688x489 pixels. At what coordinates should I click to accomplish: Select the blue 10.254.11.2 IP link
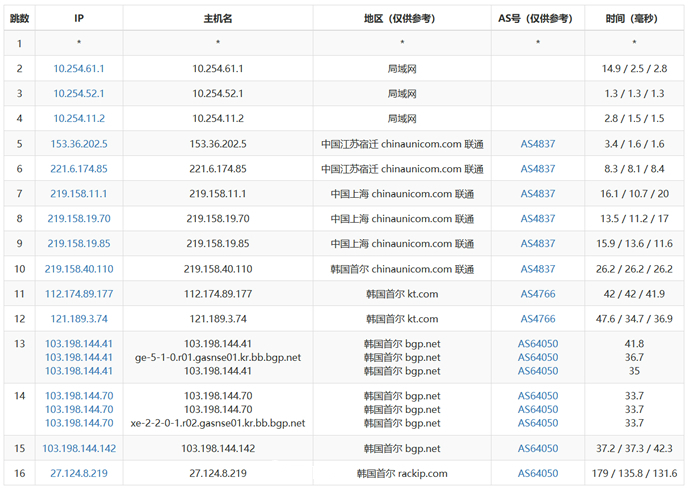click(79, 119)
